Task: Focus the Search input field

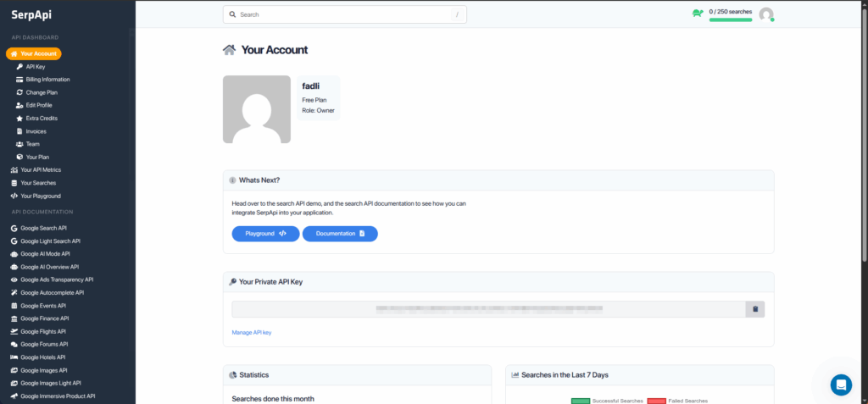Action: pos(343,14)
